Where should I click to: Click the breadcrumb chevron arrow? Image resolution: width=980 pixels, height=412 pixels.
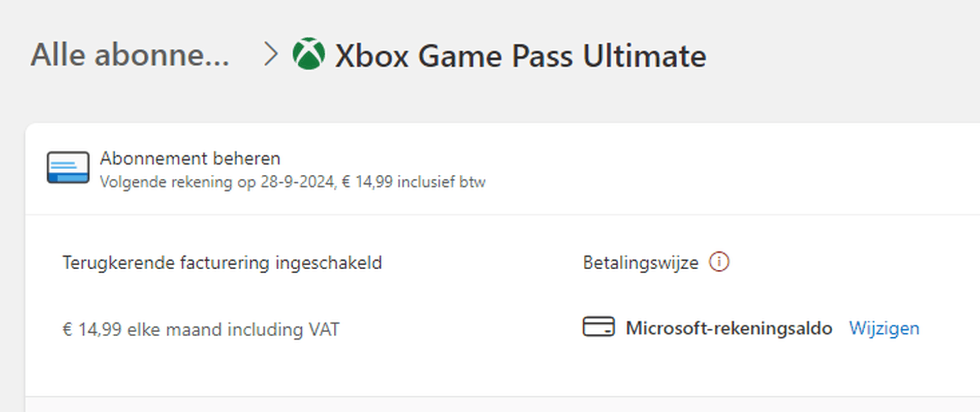[271, 55]
